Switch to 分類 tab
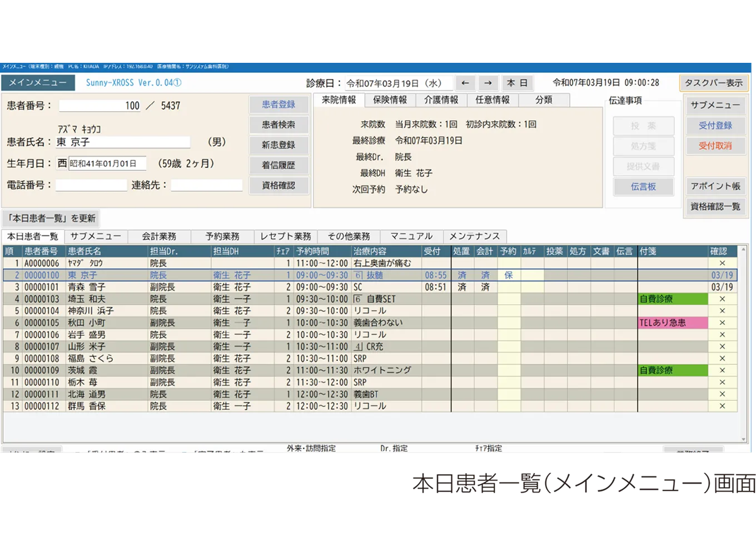This screenshot has height=556, width=756. tap(544, 100)
